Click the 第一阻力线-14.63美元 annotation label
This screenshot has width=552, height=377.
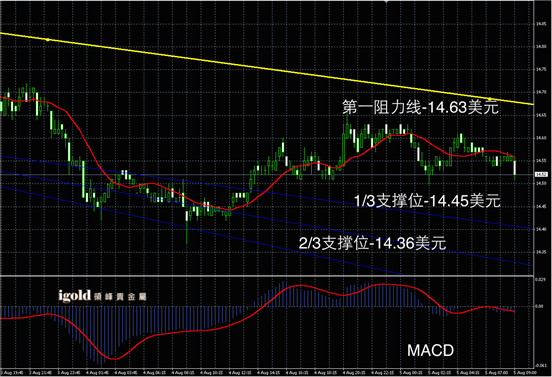pos(420,107)
